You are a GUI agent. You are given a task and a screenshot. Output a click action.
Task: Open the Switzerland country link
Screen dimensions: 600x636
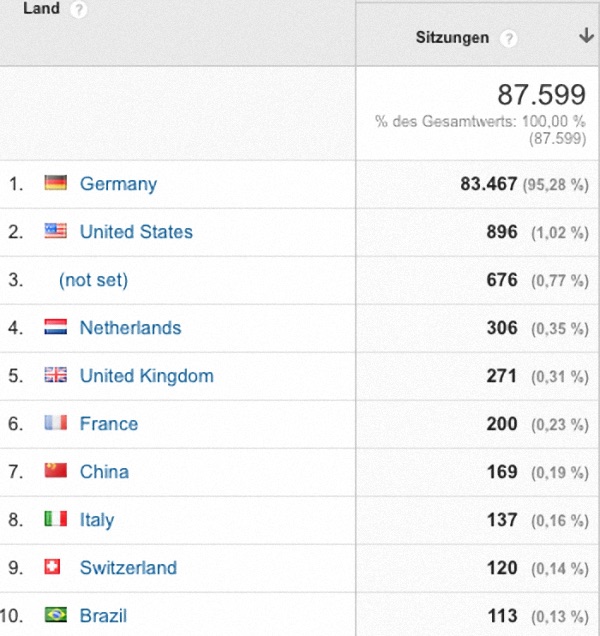tap(128, 568)
